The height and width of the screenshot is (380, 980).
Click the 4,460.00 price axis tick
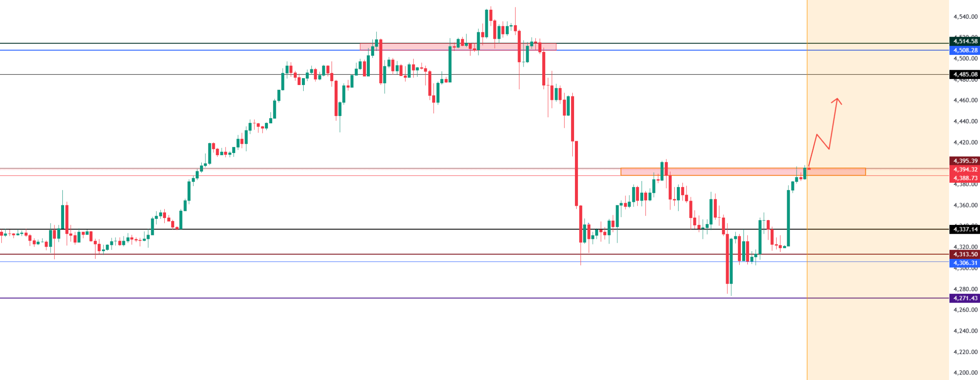[x=965, y=100]
